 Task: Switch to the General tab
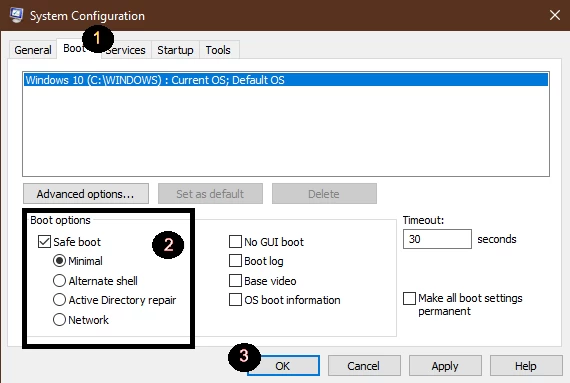[33, 50]
